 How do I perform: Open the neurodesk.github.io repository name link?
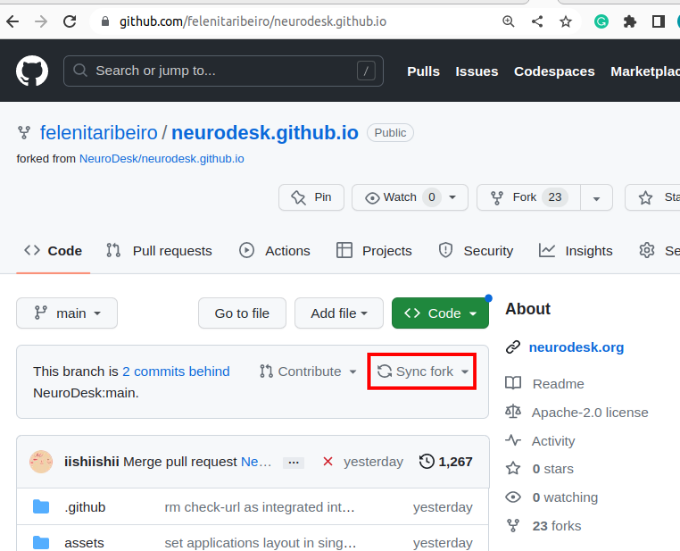pos(265,133)
